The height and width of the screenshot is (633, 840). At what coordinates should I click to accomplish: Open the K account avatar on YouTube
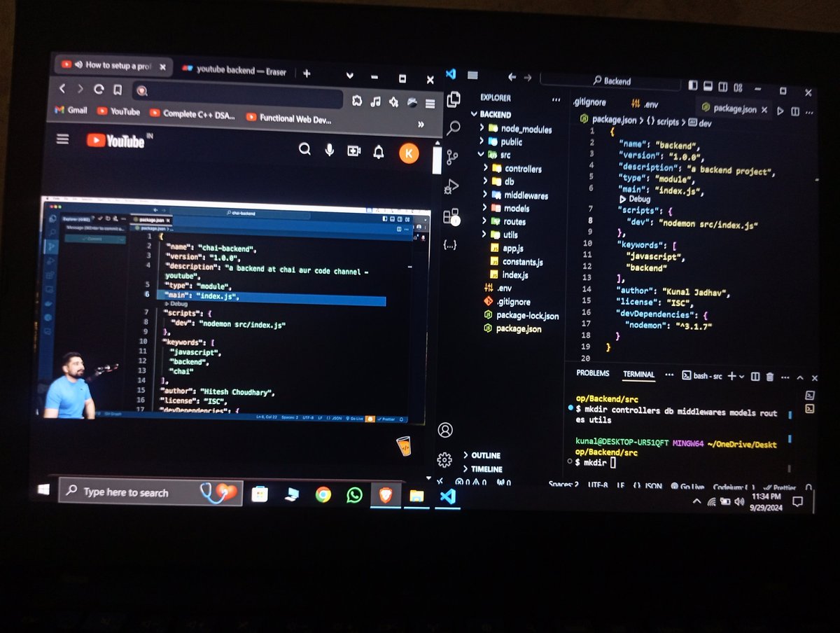[x=409, y=153]
